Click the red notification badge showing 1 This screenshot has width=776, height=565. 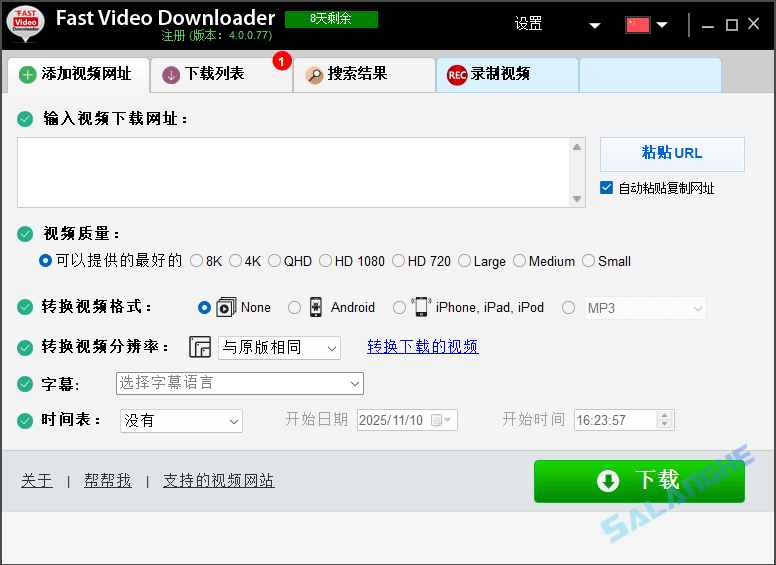(x=282, y=61)
